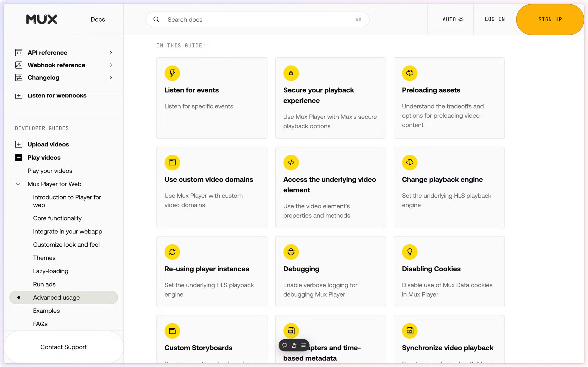Click the bug icon on Debugging card

click(x=291, y=252)
